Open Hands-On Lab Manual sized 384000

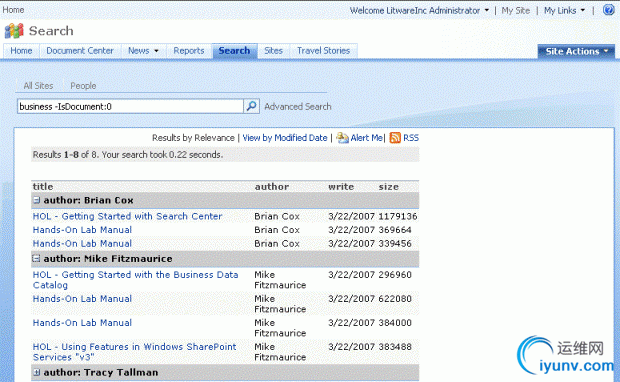pyautogui.click(x=82, y=323)
